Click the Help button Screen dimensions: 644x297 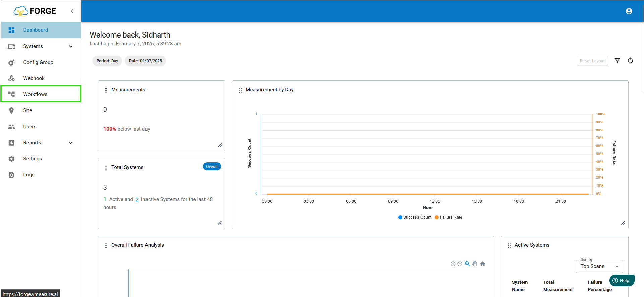(x=622, y=281)
